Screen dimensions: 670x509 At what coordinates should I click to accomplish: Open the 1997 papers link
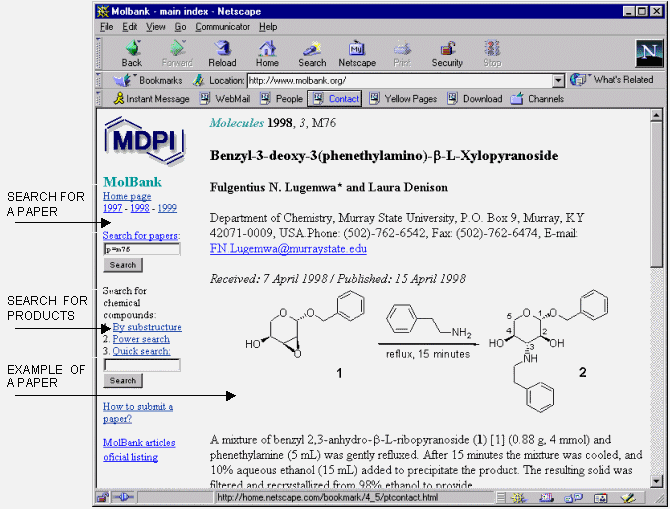113,208
